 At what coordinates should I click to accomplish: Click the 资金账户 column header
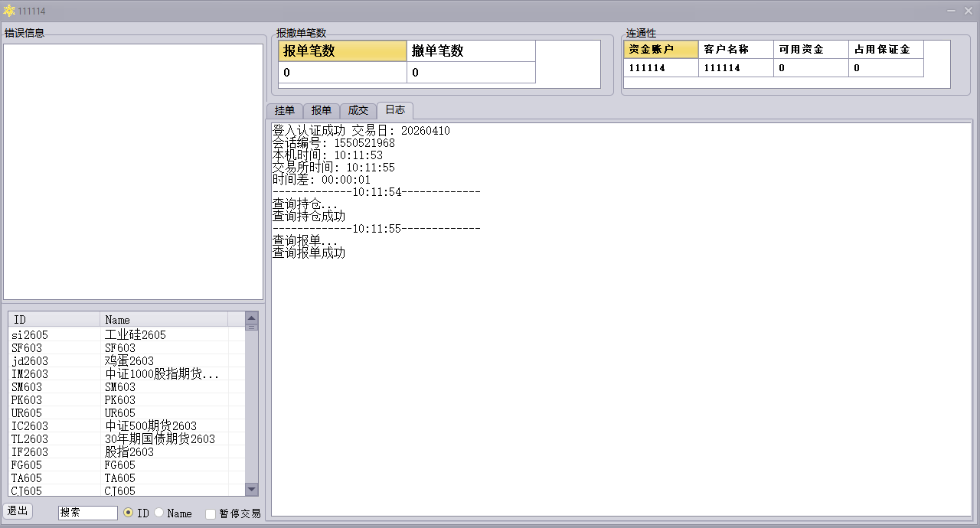660,49
